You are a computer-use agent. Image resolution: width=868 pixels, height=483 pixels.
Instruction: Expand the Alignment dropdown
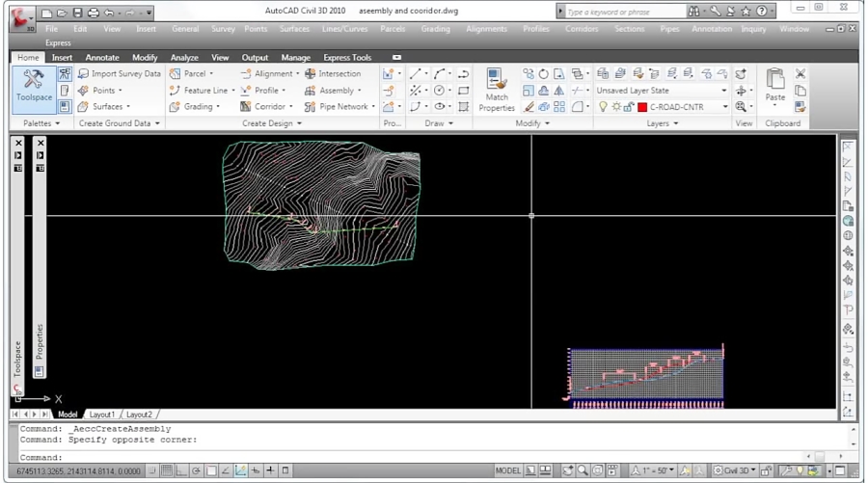pos(297,73)
